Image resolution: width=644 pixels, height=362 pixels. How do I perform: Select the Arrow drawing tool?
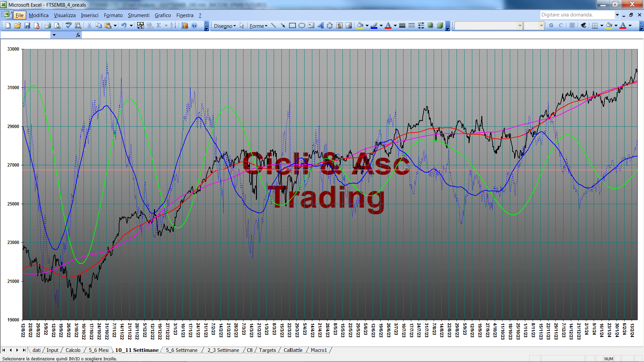coord(283,25)
